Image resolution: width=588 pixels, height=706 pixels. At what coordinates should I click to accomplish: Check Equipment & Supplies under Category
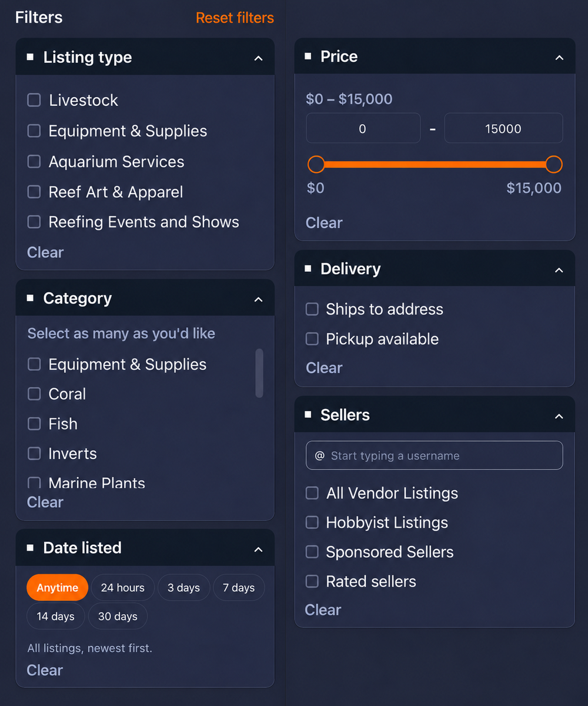tap(34, 364)
